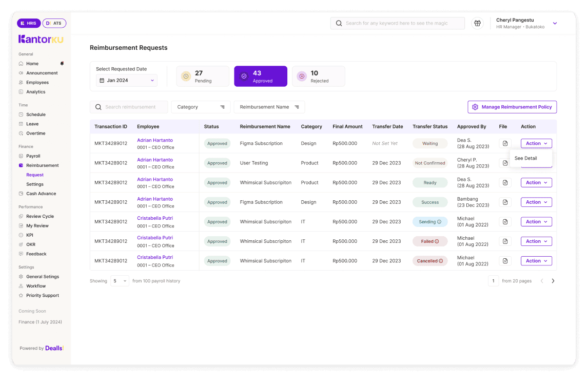Open file icon in the Cancelled row
This screenshot has height=381, width=588.
coord(505,261)
